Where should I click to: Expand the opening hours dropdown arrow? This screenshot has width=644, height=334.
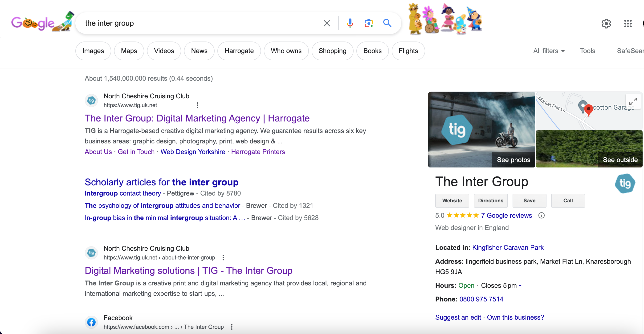[520, 285]
